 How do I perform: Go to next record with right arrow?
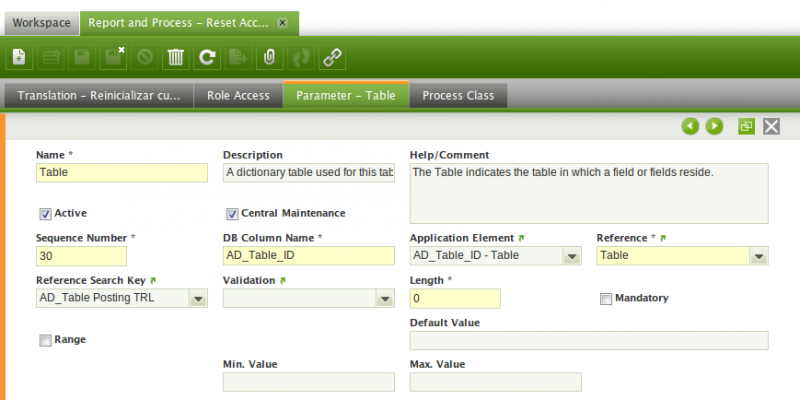tap(714, 126)
